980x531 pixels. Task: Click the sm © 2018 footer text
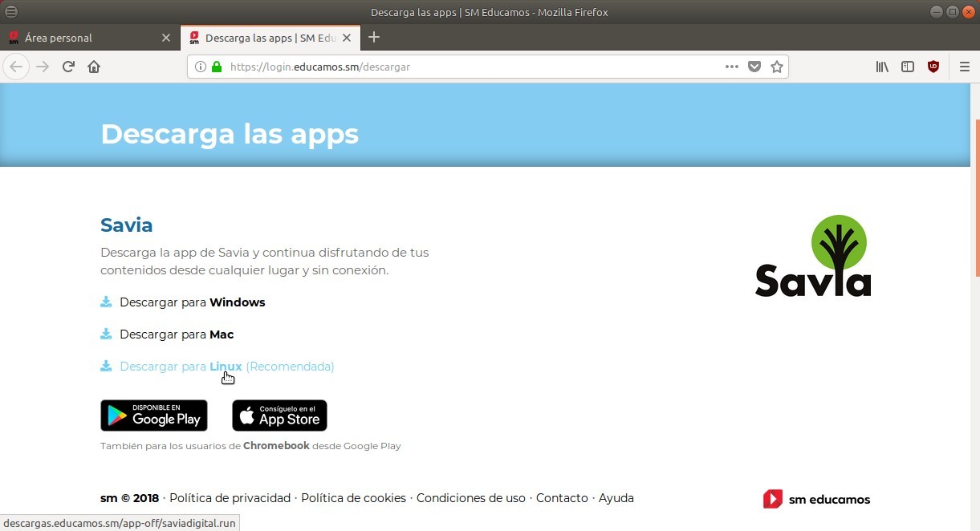click(129, 498)
